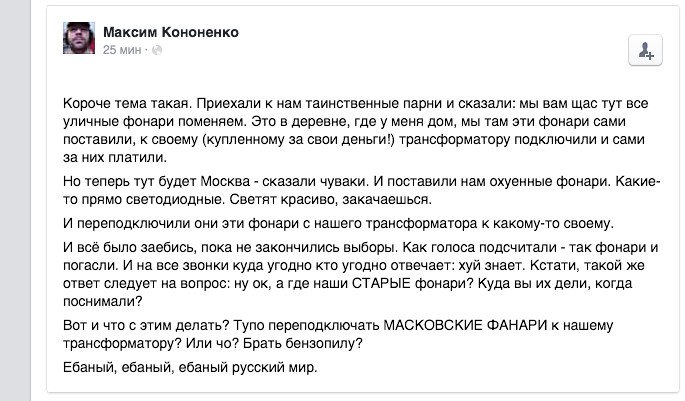The image size is (685, 401).
Task: Click the word "светодиодные" in the post
Action: (175, 199)
